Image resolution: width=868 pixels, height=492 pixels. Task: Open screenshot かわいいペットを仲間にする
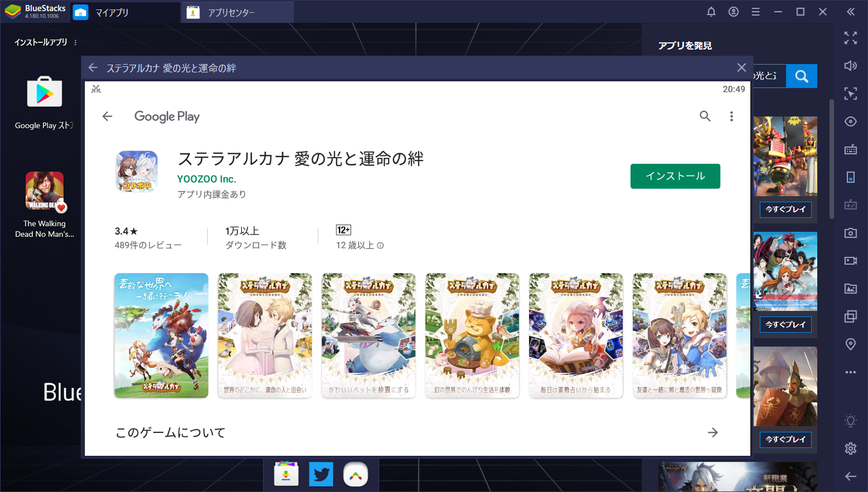[x=368, y=335]
